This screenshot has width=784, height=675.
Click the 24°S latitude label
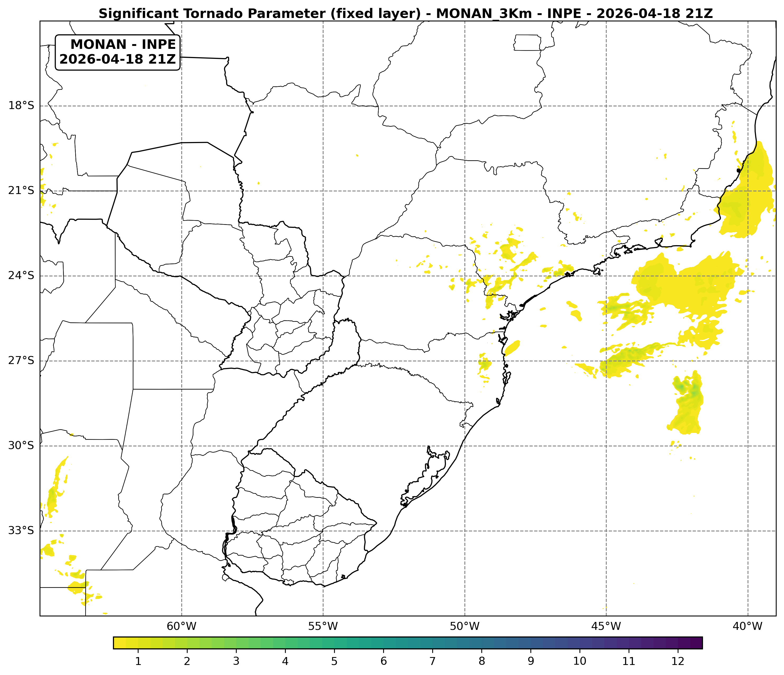click(21, 276)
